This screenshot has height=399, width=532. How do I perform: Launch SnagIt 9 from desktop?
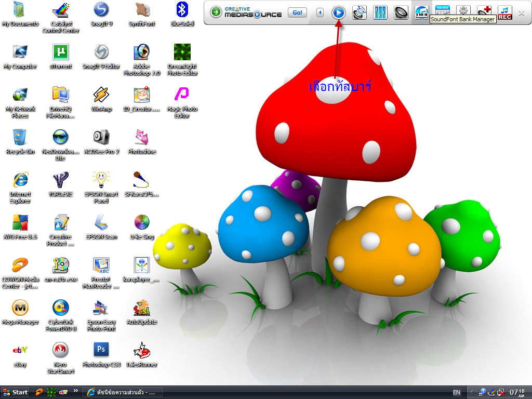101,14
